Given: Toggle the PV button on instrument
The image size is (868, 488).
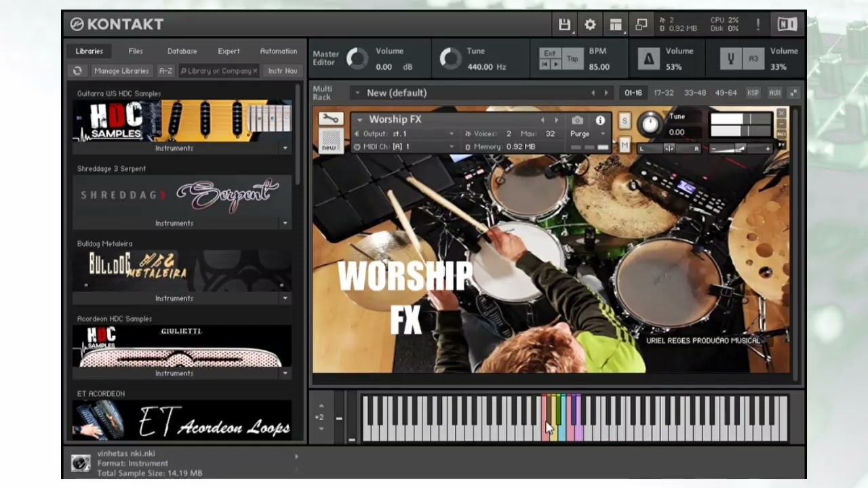Looking at the screenshot, I should (x=781, y=144).
